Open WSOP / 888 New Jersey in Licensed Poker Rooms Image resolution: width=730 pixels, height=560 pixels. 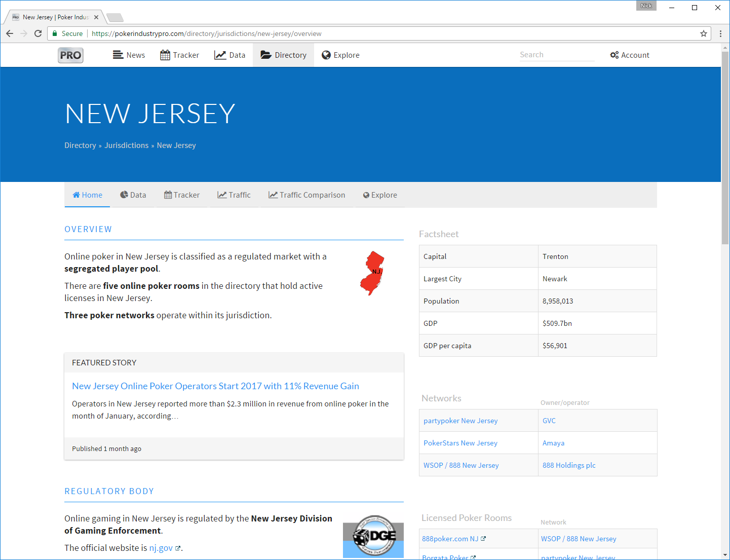pyautogui.click(x=579, y=539)
